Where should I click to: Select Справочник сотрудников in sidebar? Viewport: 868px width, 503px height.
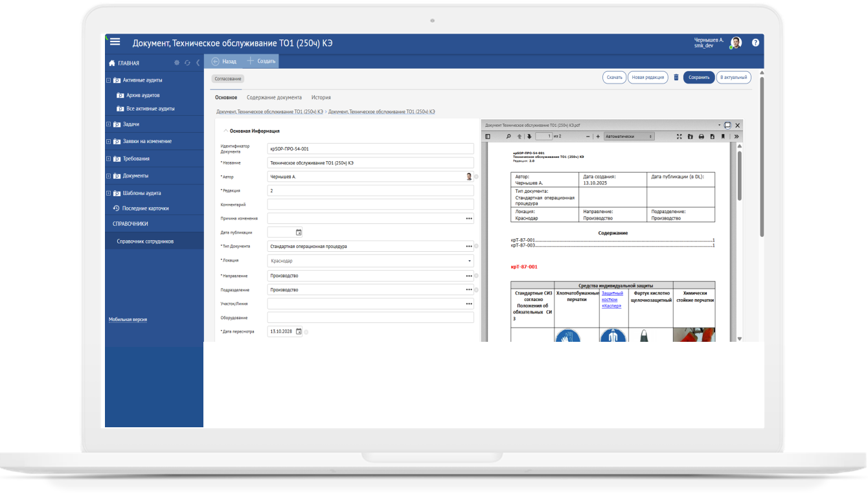click(145, 241)
